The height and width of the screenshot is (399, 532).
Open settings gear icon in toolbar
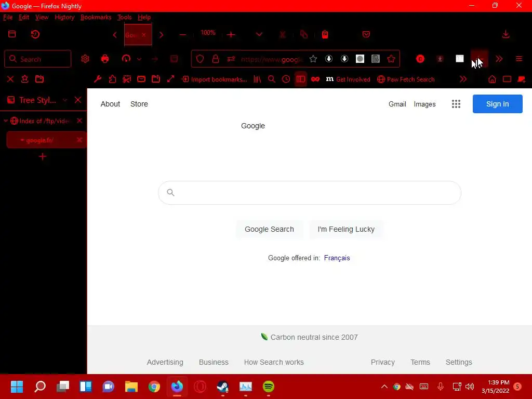(x=85, y=59)
